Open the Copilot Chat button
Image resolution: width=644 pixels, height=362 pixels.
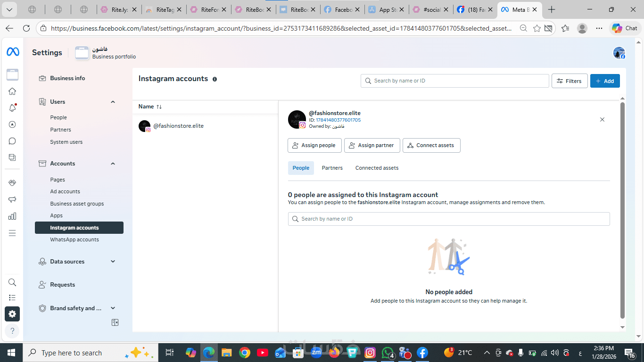[x=625, y=28]
